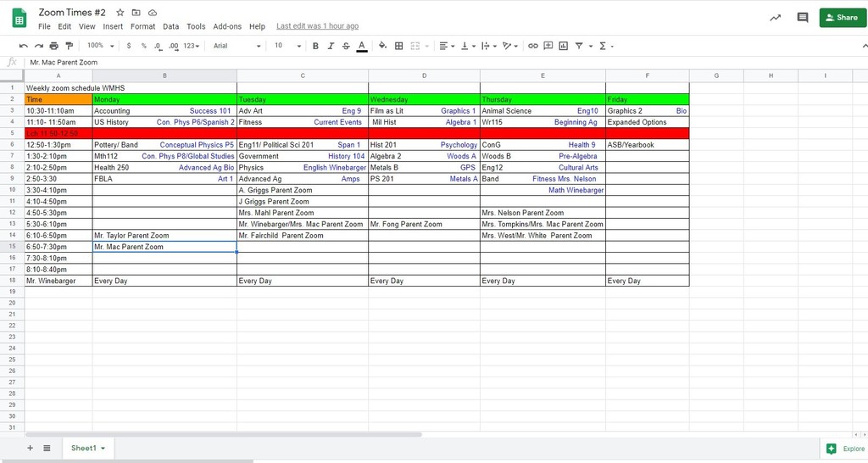Image resolution: width=868 pixels, height=463 pixels.
Task: Select the 'Mr. Fong Parent Zoom' cell
Action: click(x=424, y=225)
